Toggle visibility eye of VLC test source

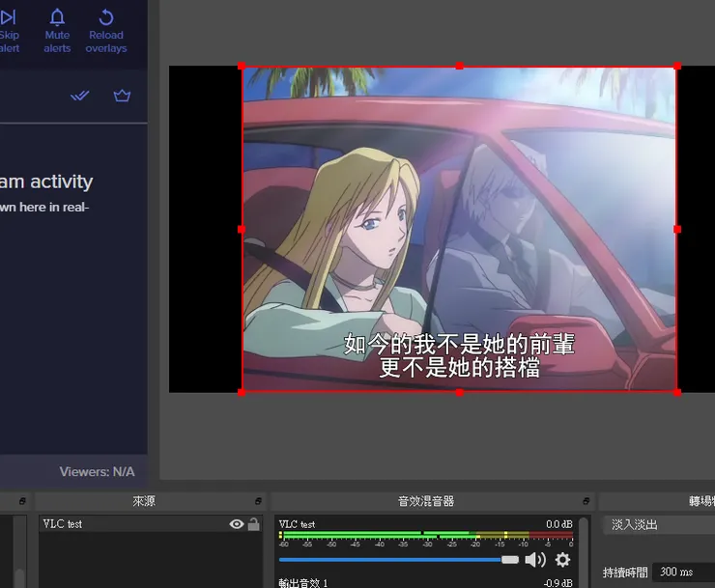pyautogui.click(x=236, y=524)
